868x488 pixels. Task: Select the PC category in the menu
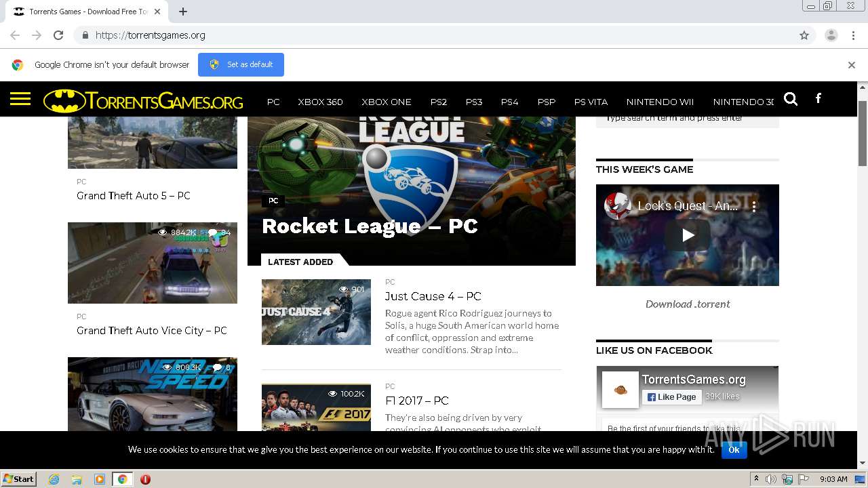coord(273,102)
